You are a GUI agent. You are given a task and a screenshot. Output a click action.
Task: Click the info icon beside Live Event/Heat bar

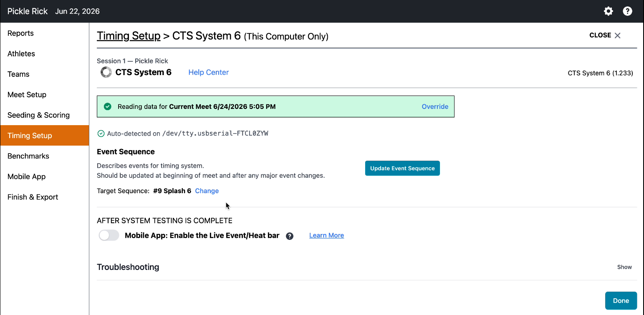point(290,236)
